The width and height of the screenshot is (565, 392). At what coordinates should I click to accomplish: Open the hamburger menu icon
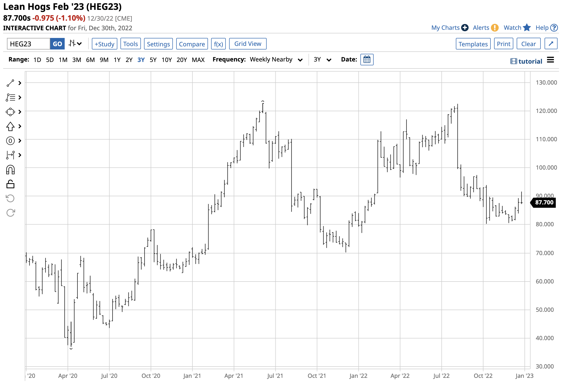click(x=550, y=60)
